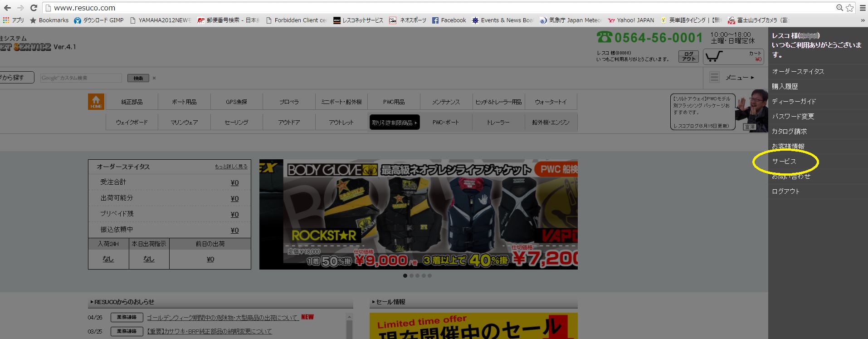Viewport: 868px width, 339px height.
Task: Reload the page with browser refresh icon
Action: pos(34,8)
